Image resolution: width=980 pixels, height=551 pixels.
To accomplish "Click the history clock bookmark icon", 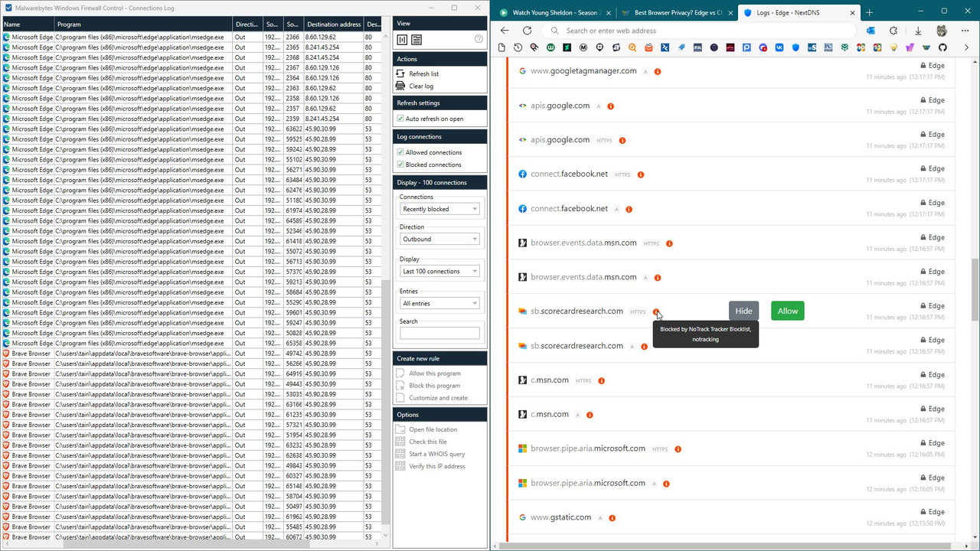I will [x=518, y=47].
